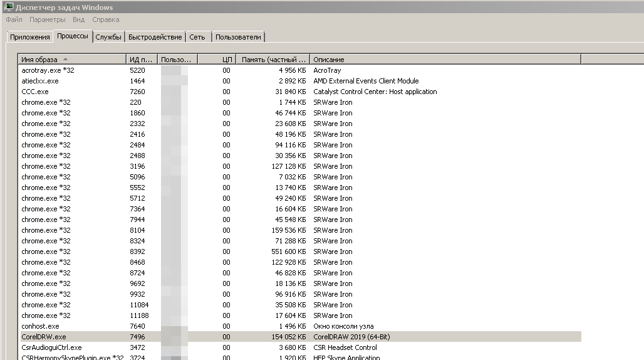Switch to the Сеть tab
Image resolution: width=644 pixels, height=360 pixels.
pyautogui.click(x=197, y=37)
